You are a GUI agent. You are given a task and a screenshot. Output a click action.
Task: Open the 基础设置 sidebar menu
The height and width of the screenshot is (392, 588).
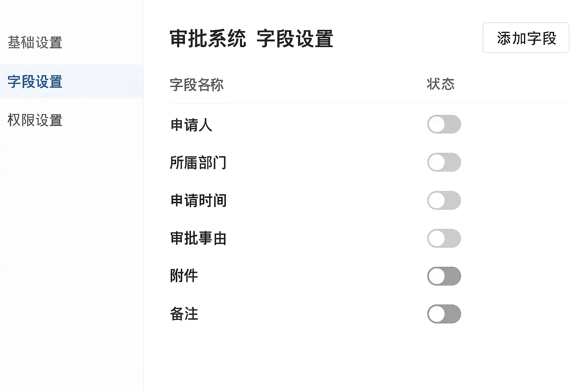tap(35, 42)
